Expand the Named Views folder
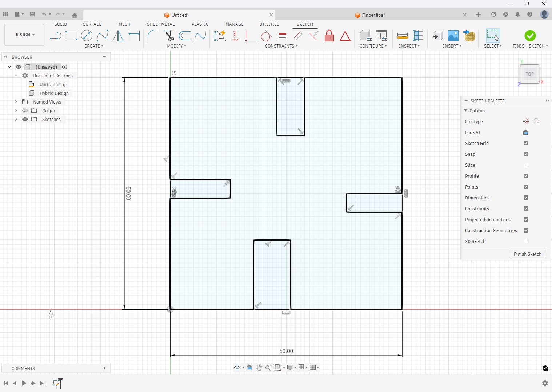 click(16, 102)
